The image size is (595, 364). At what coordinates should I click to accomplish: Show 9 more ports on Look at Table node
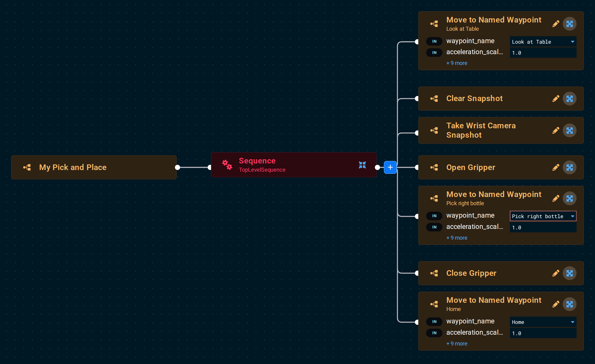[x=457, y=63]
